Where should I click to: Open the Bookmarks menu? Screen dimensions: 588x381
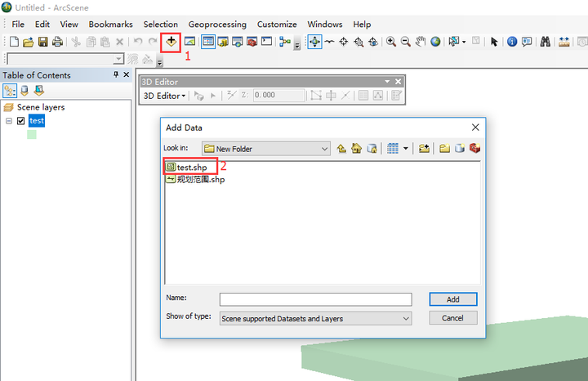click(110, 25)
